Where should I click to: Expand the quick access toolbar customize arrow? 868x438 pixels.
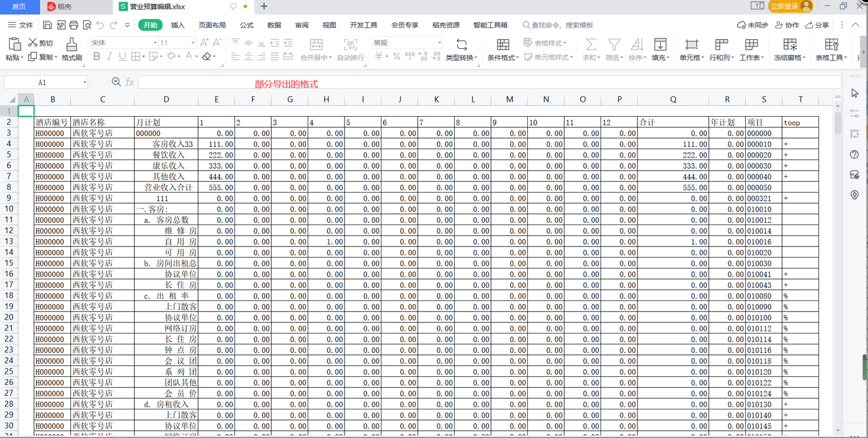(x=127, y=25)
